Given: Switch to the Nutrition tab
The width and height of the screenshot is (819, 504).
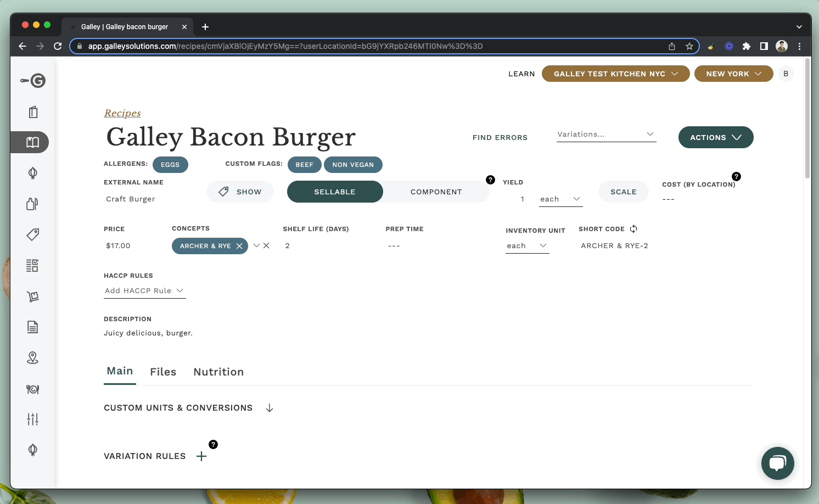Looking at the screenshot, I should point(218,372).
